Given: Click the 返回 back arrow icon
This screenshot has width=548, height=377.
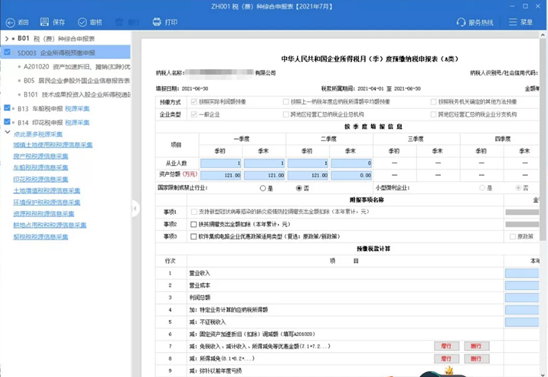Looking at the screenshot, I should (10, 22).
